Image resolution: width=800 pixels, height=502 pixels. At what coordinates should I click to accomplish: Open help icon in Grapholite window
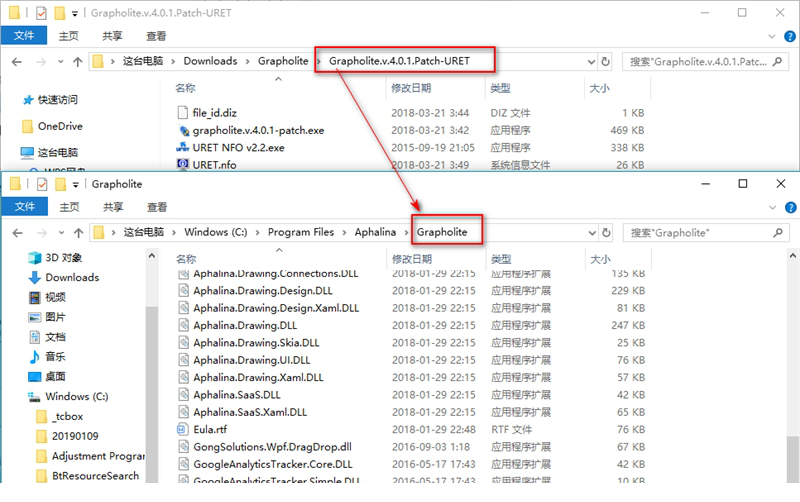point(791,208)
